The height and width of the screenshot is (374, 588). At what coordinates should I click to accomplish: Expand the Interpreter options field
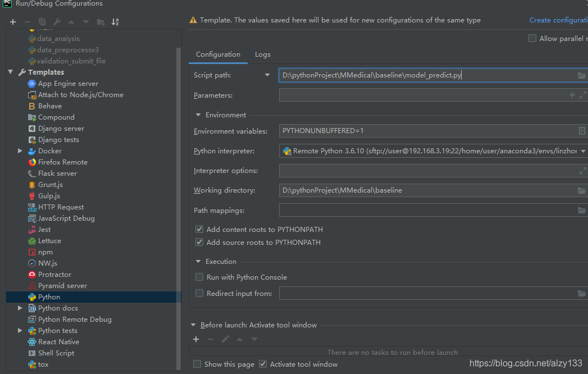click(x=582, y=171)
